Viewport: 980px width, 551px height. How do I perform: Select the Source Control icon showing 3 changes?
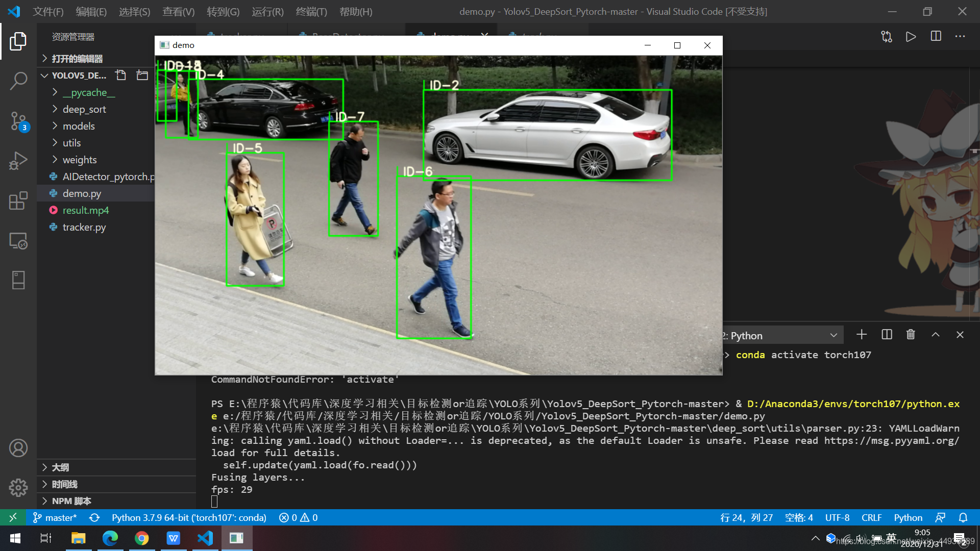point(18,121)
